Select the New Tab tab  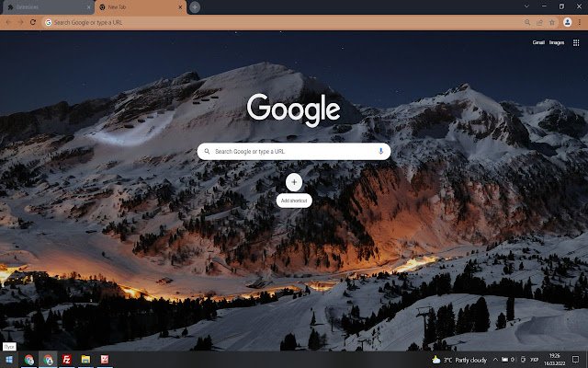(141, 7)
